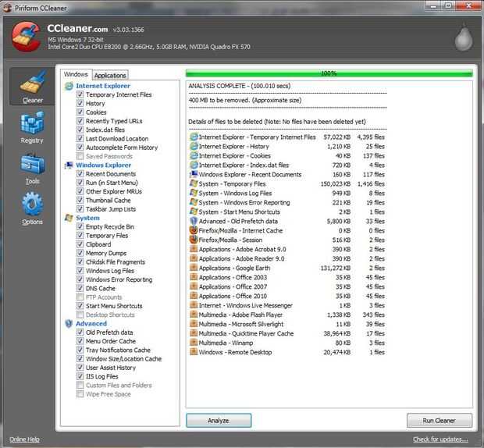Click Piriform icon in title bar
Screen dimensions: 484x448
pyautogui.click(x=7, y=7)
